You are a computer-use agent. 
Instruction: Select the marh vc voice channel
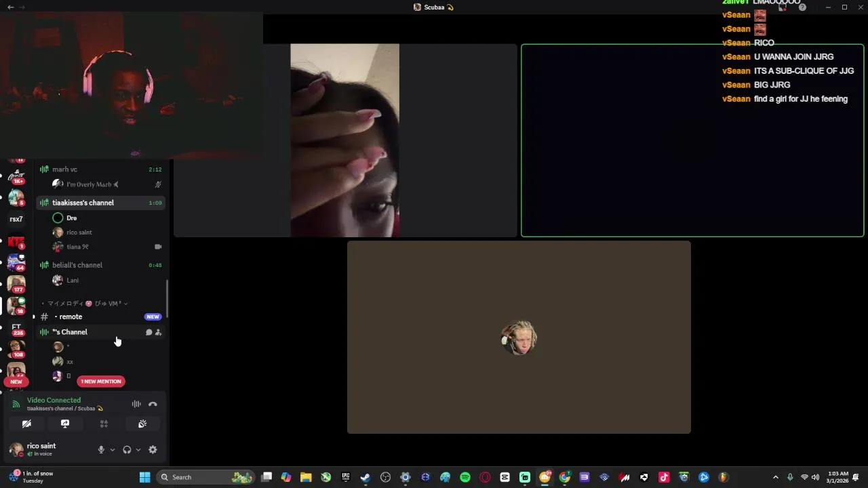100,169
